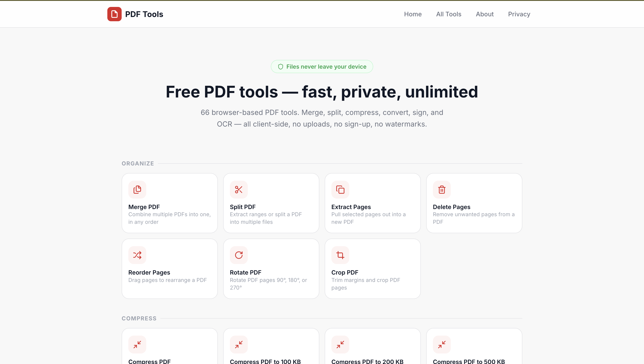This screenshot has width=644, height=364.
Task: Open the Delete Pages card title
Action: coord(451,207)
